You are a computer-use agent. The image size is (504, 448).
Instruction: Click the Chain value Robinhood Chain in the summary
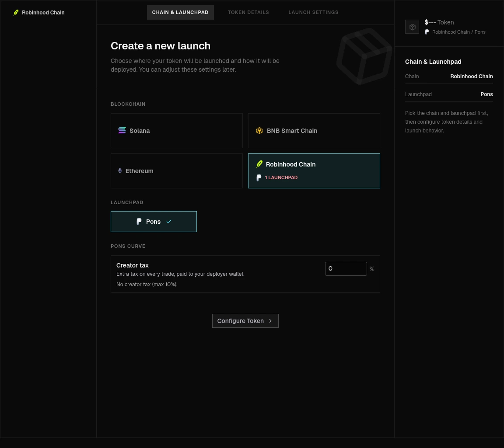coord(472,76)
